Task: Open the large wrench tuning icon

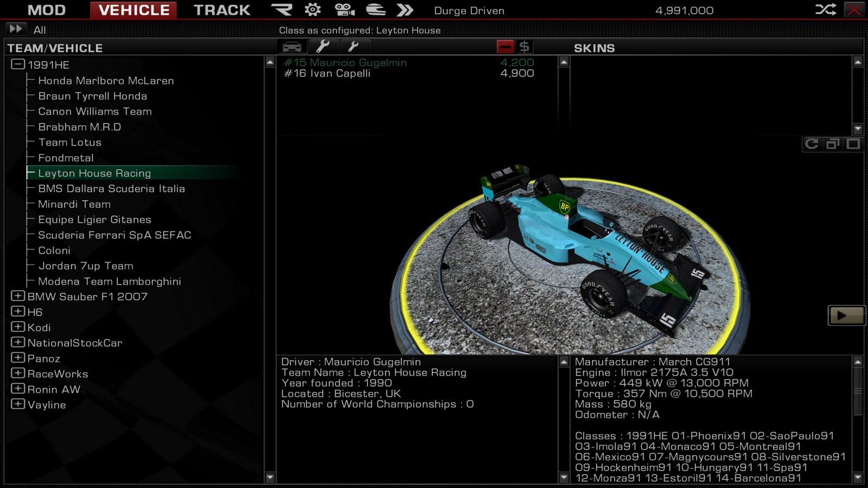Action: click(323, 47)
